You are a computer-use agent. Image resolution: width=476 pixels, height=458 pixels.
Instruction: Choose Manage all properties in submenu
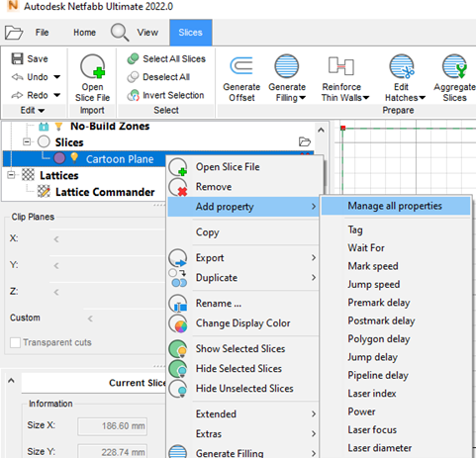[396, 206]
